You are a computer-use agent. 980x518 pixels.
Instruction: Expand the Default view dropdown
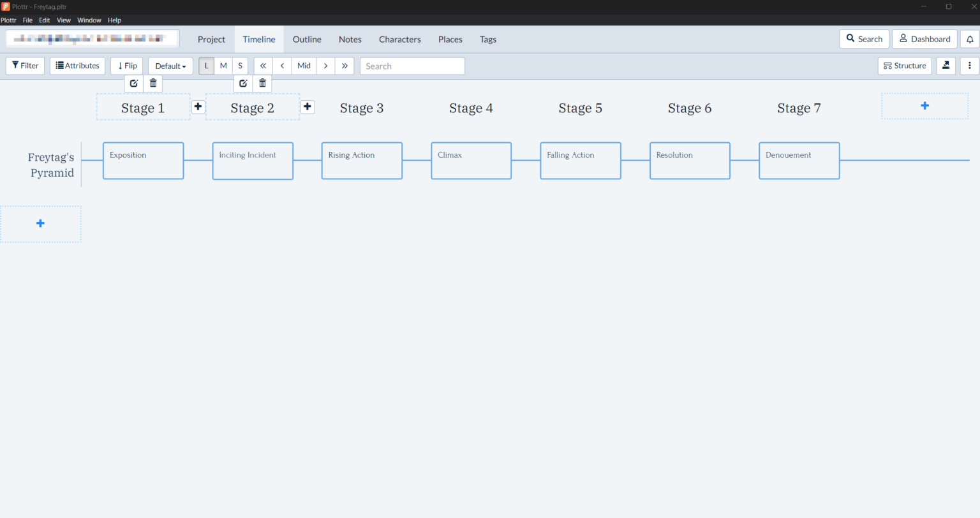point(170,66)
